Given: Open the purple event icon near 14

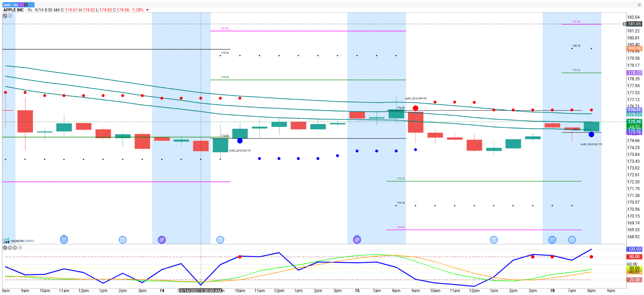Looking at the screenshot, I should pos(162,240).
